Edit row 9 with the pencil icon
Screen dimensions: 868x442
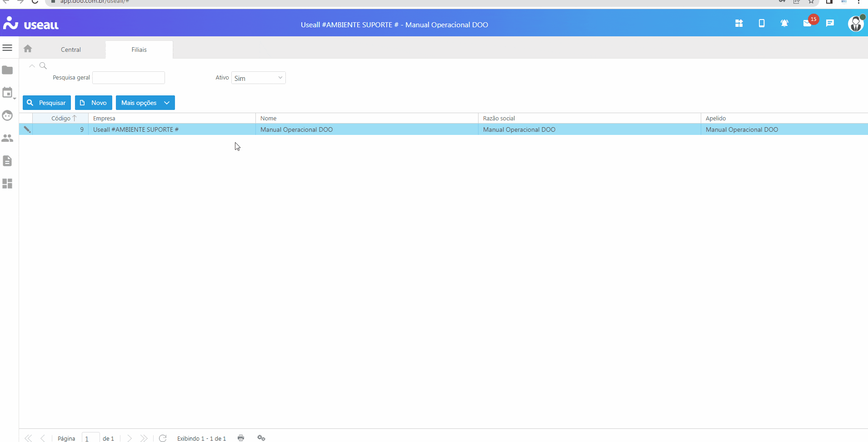(x=27, y=129)
